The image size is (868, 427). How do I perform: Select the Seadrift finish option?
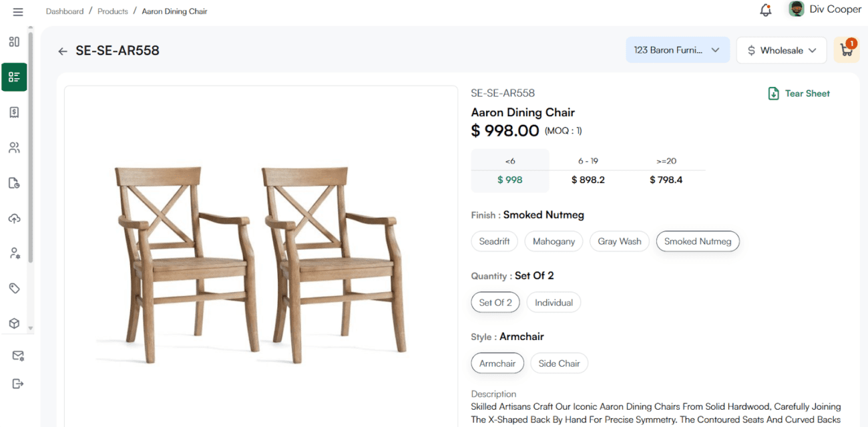[x=494, y=241]
